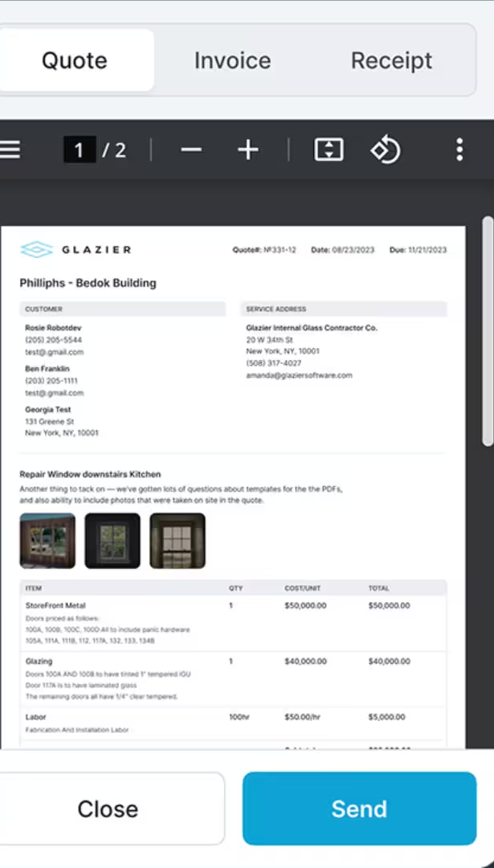494x868 pixels.
Task: Click the Glazing item name
Action: [39, 661]
